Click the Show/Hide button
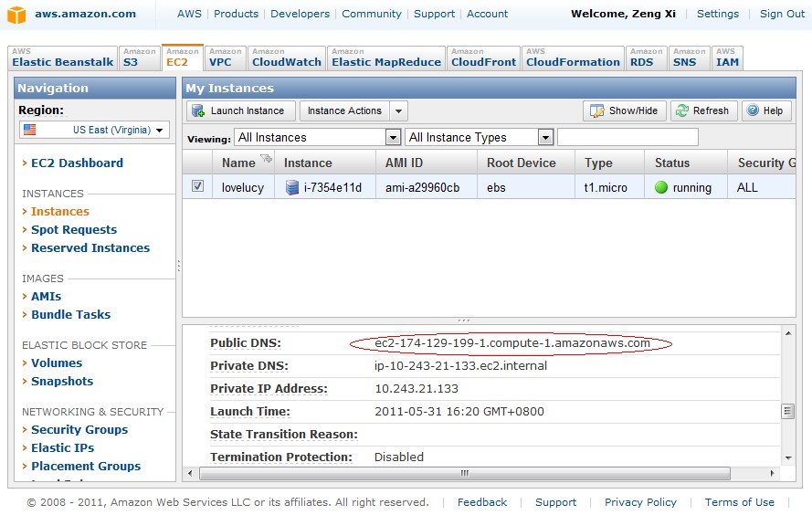Image resolution: width=812 pixels, height=515 pixels. point(625,110)
